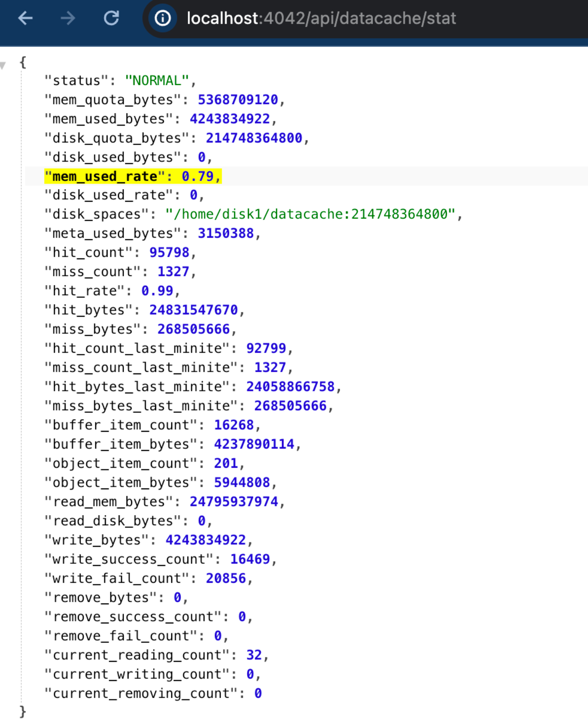The height and width of the screenshot is (724, 588).
Task: Click the browser back arrow
Action: click(x=25, y=18)
